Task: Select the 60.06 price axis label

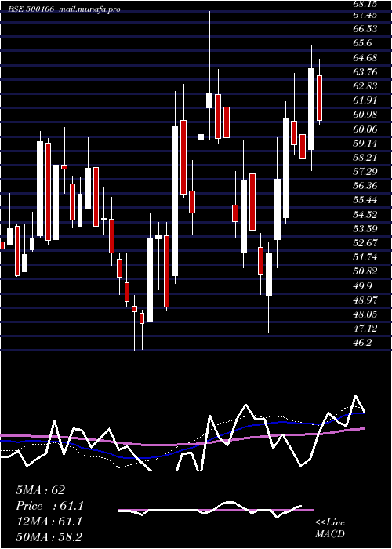Action: [x=365, y=129]
